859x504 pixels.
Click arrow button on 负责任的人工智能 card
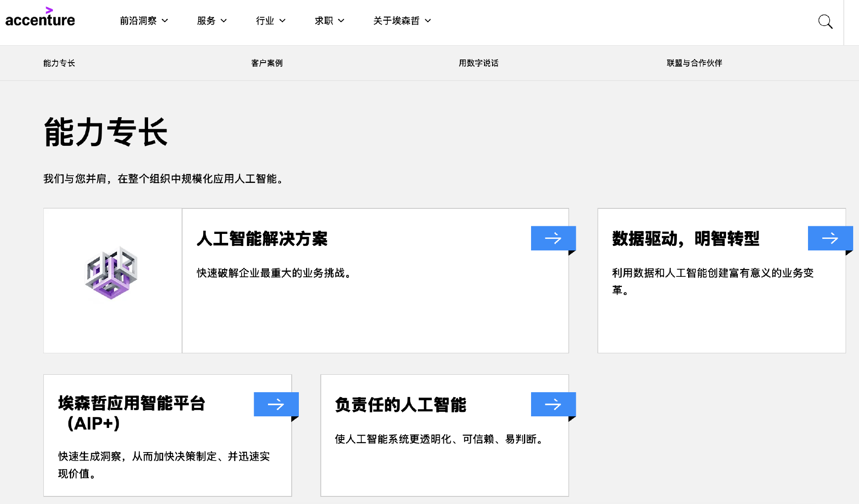pyautogui.click(x=553, y=404)
